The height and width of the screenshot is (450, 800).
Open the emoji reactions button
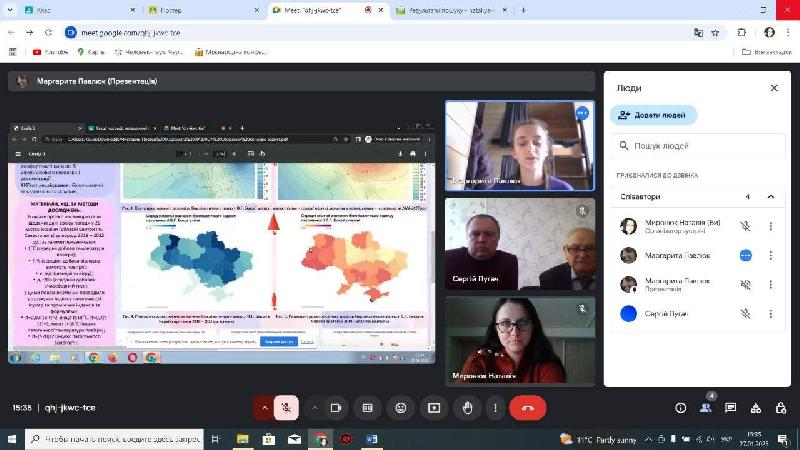click(x=401, y=408)
